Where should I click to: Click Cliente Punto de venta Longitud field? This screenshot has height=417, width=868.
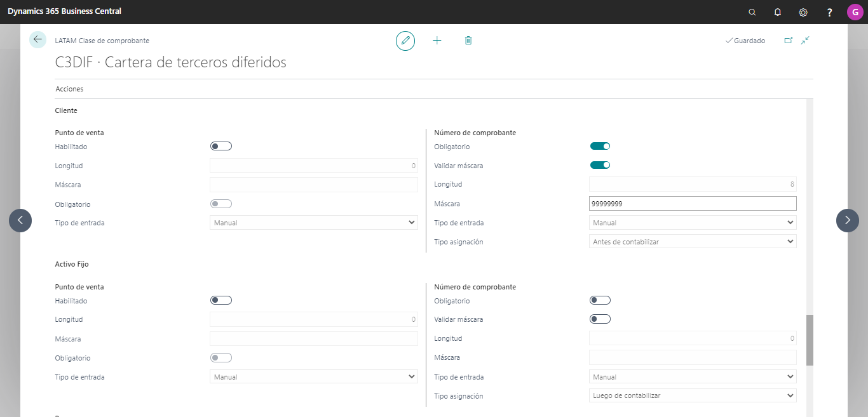coord(314,166)
